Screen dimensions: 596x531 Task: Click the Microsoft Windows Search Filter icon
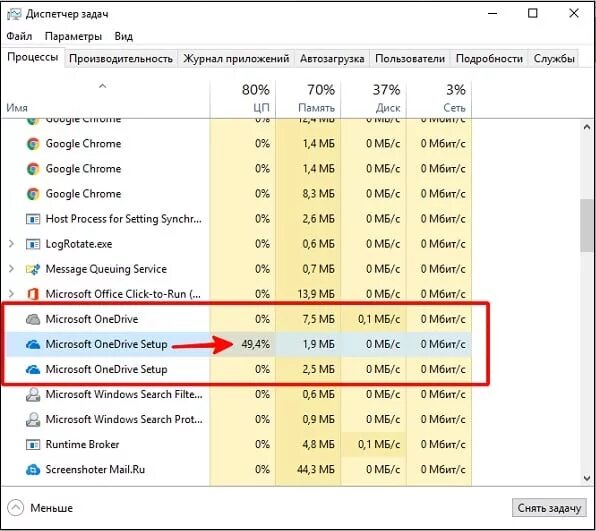point(33,395)
